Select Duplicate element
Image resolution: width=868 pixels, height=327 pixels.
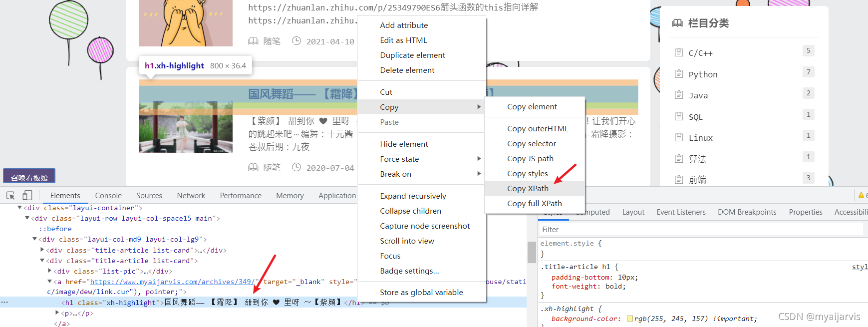(x=422, y=55)
